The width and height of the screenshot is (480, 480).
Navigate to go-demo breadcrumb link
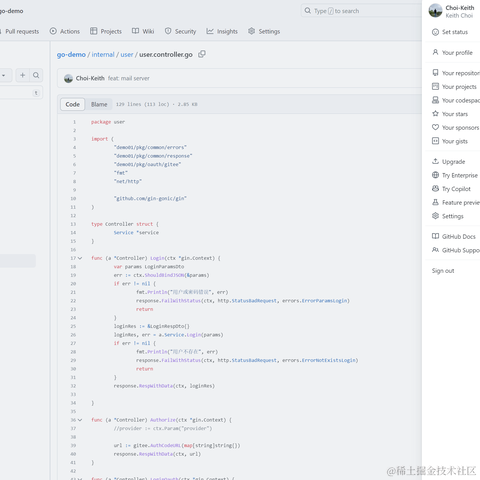pyautogui.click(x=71, y=54)
